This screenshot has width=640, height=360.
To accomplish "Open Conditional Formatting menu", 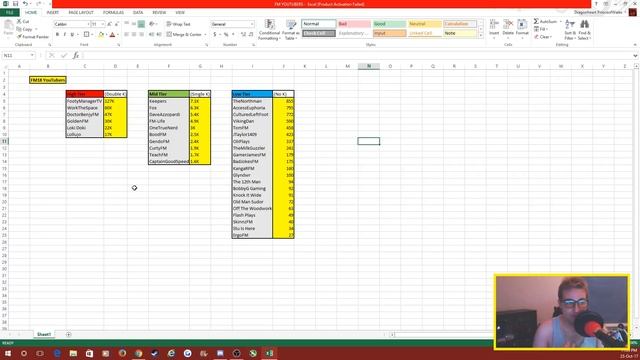I will (x=269, y=30).
